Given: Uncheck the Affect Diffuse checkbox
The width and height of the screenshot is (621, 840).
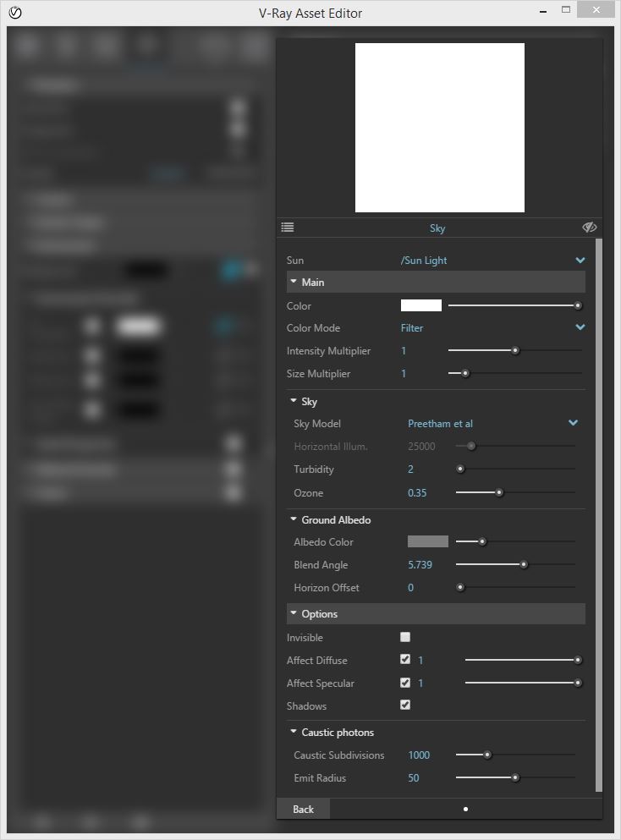Looking at the screenshot, I should click(405, 660).
